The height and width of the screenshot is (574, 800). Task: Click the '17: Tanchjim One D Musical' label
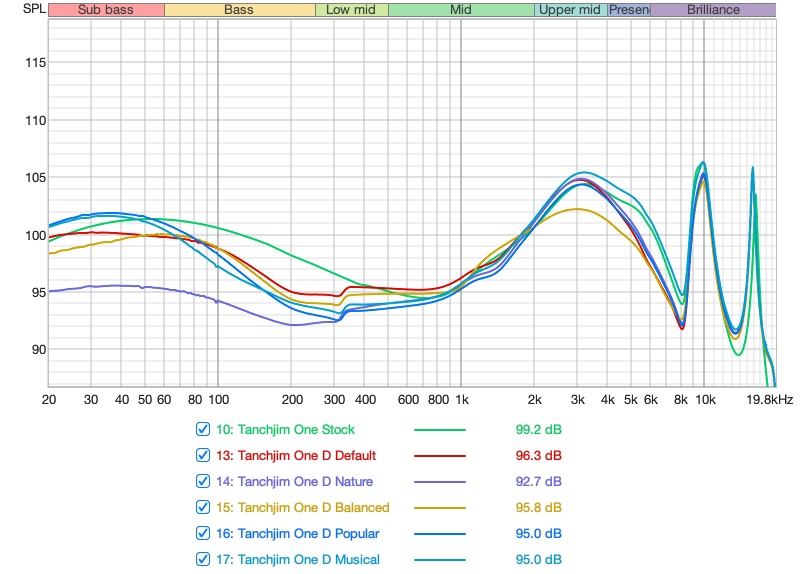(x=297, y=560)
